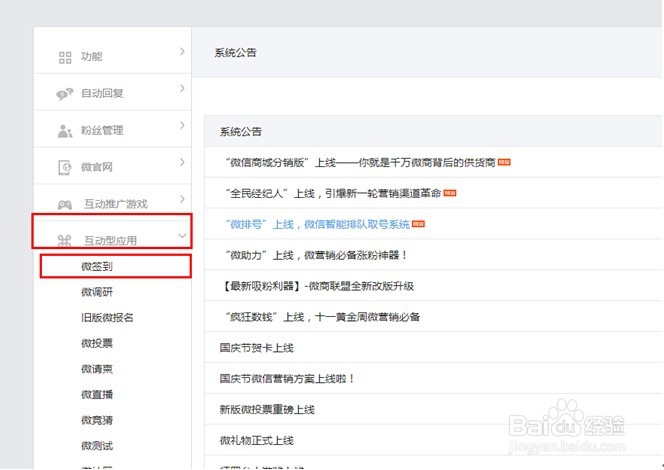The width and height of the screenshot is (664, 470).
Task: Click the new badge after 微排号 announcement
Action: coord(418,224)
